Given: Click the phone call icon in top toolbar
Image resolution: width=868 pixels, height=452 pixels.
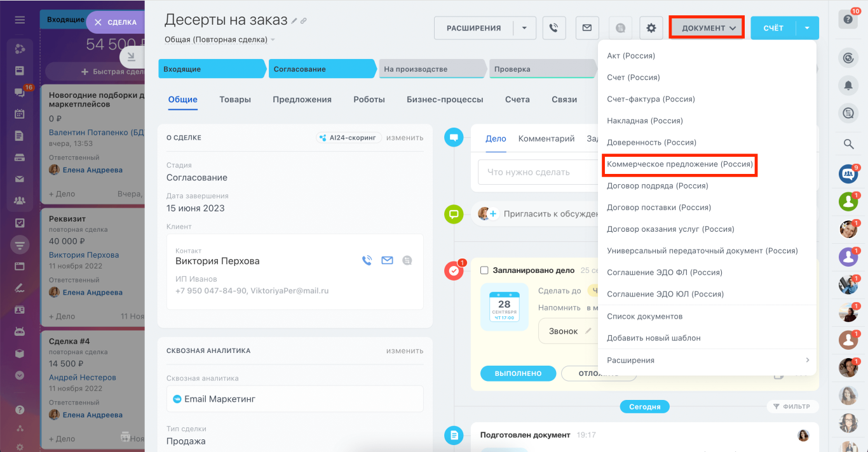Looking at the screenshot, I should point(553,27).
